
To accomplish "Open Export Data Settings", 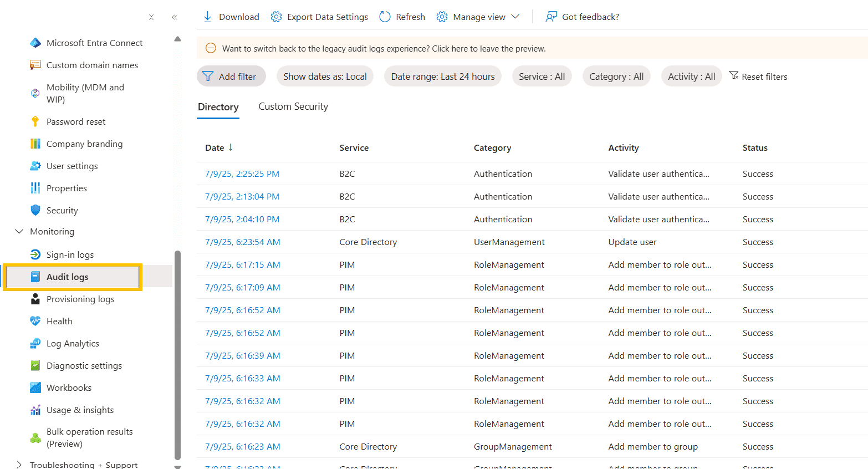I will (x=319, y=17).
